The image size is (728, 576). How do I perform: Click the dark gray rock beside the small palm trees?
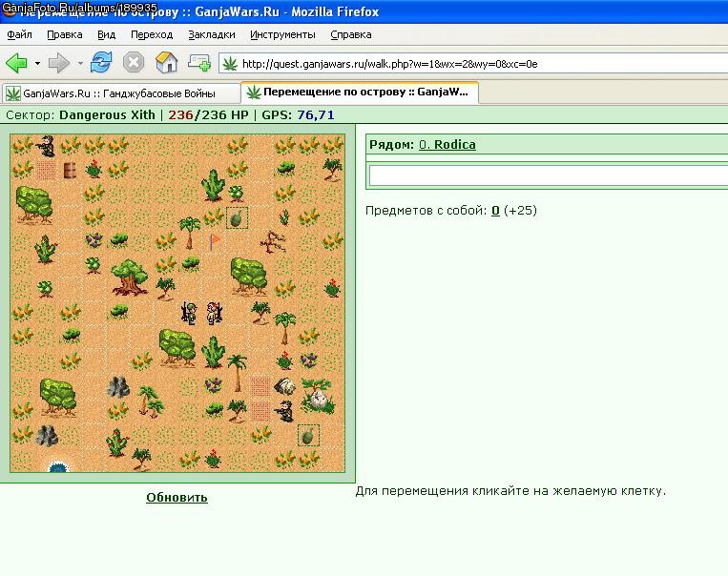pyautogui.click(x=118, y=386)
